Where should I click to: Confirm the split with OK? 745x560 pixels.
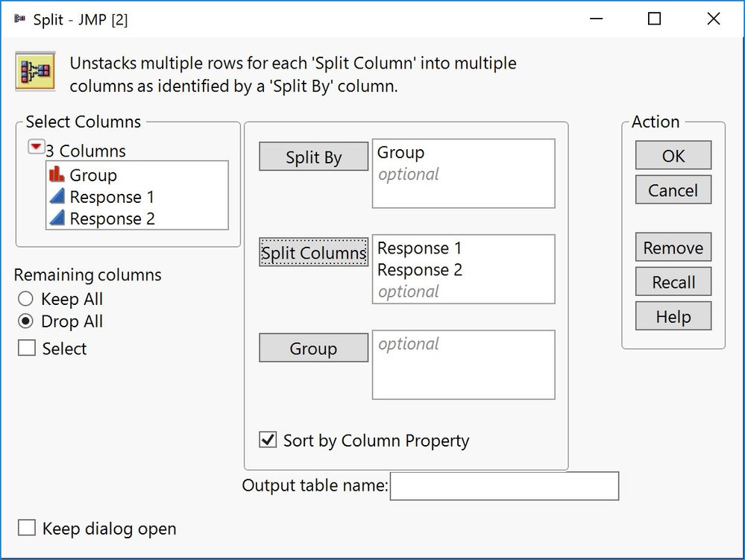(673, 156)
